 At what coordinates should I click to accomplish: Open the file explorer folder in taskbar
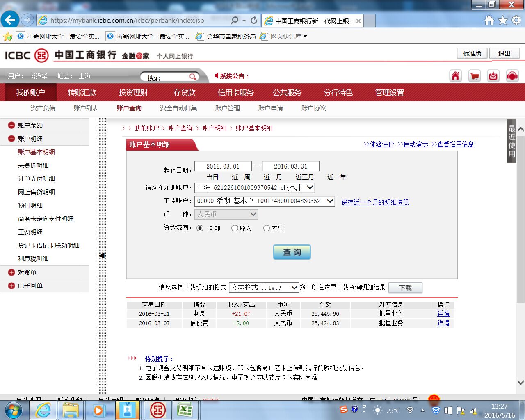[71, 410]
